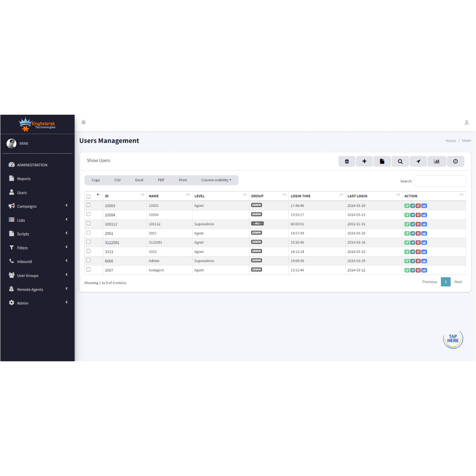Click green edit icon for user 10003
Image resolution: width=476 pixels, height=476 pixels.
(x=407, y=206)
